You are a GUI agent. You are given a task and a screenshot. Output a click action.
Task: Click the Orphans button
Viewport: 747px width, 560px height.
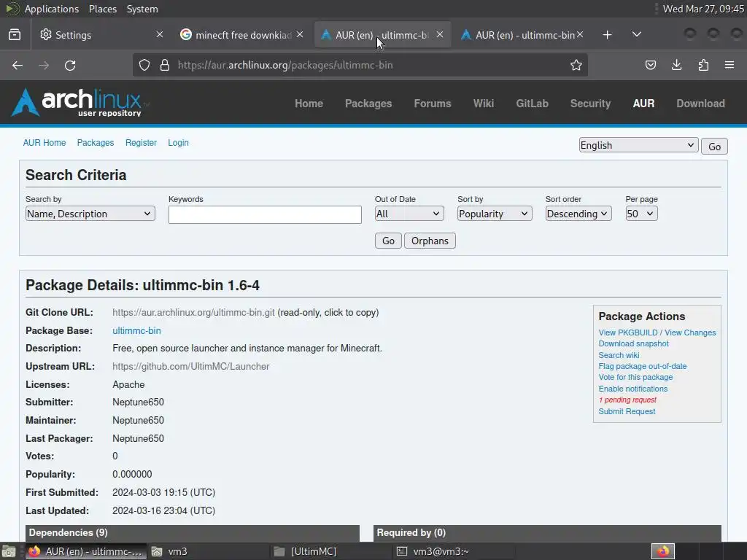coord(430,241)
